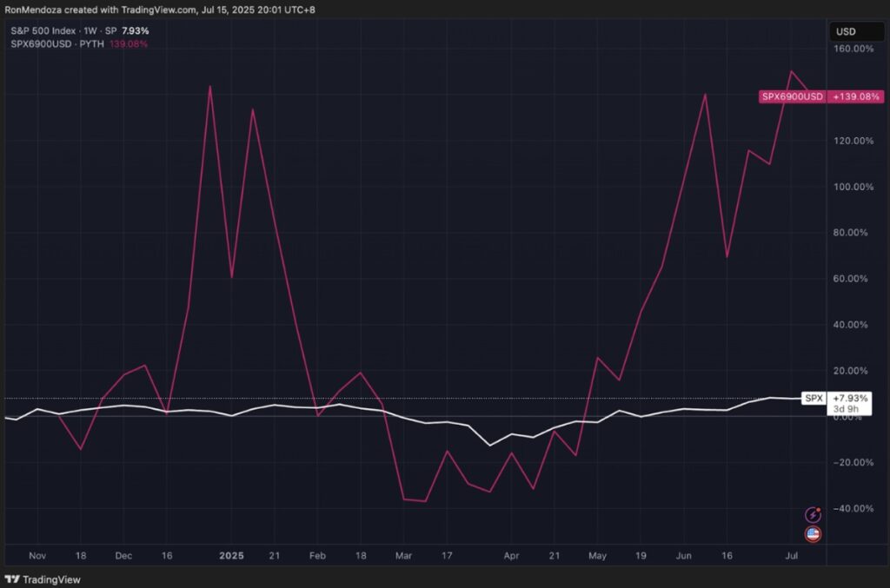Click the Jun label on time axis
This screenshot has height=588, width=890.
pos(684,554)
